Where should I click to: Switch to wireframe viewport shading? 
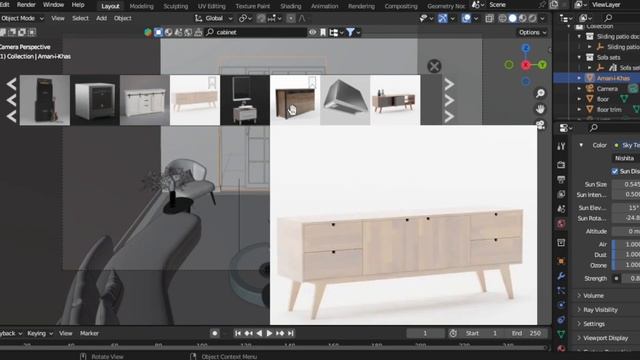(x=502, y=18)
